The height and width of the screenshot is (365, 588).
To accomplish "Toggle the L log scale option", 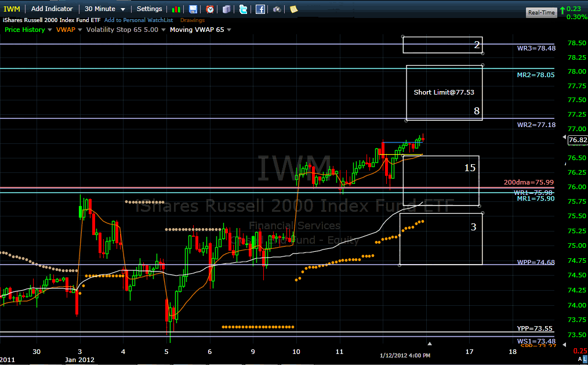I will 585,359.
